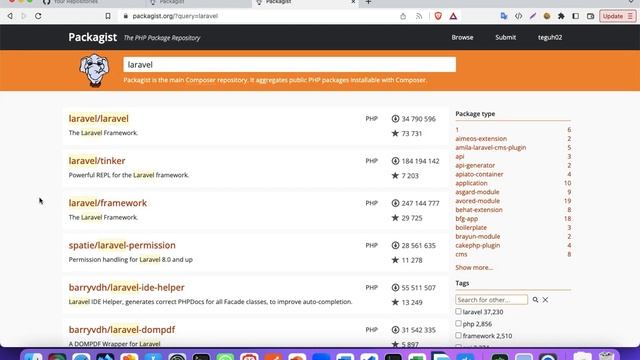The height and width of the screenshot is (360, 640).
Task: Open the Submit menu item
Action: (506, 37)
